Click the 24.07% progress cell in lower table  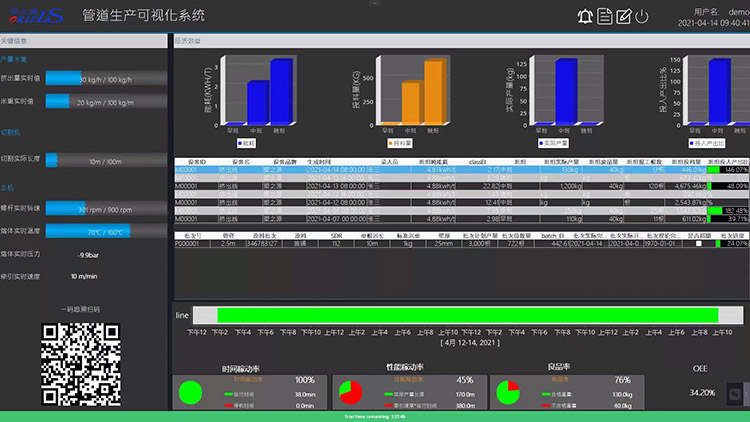click(732, 244)
